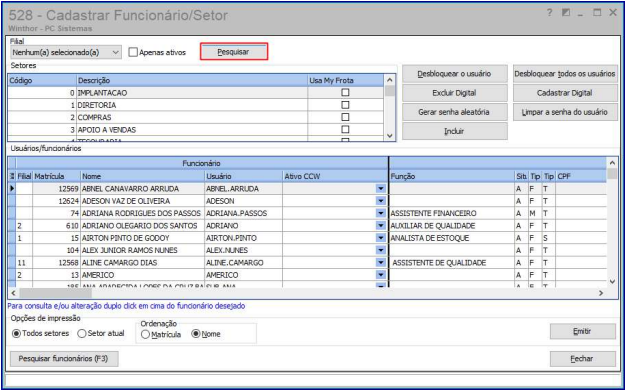
Task: Click the Incluir button
Action: click(454, 131)
